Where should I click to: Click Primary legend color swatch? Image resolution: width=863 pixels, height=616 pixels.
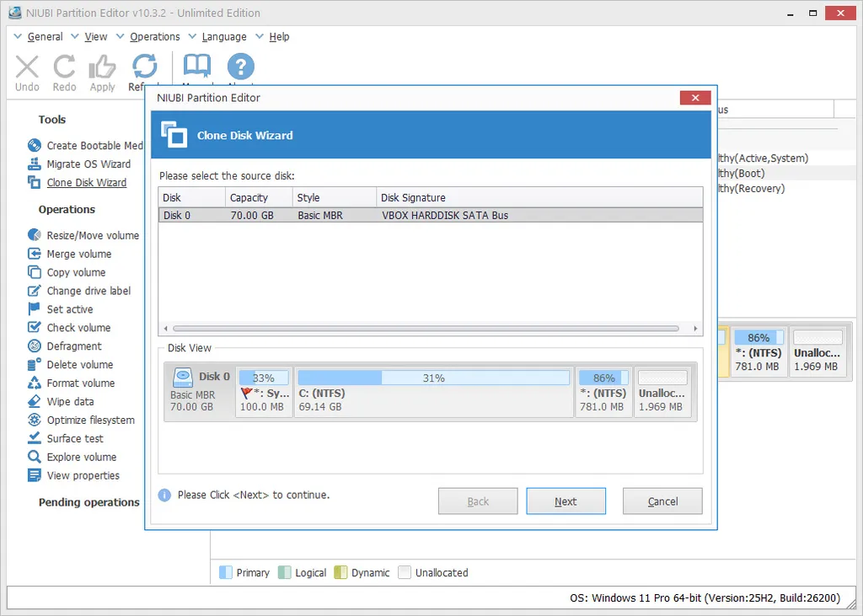click(226, 572)
